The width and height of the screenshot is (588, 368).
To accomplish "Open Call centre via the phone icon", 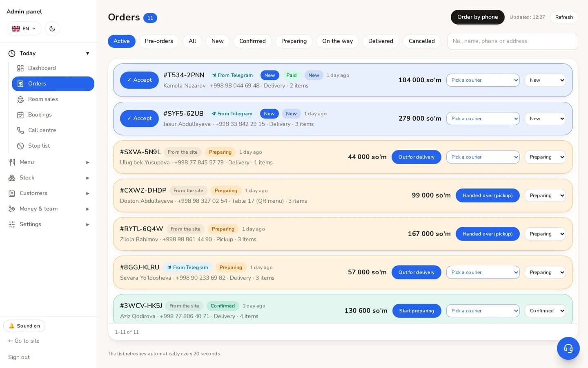I will (20, 130).
